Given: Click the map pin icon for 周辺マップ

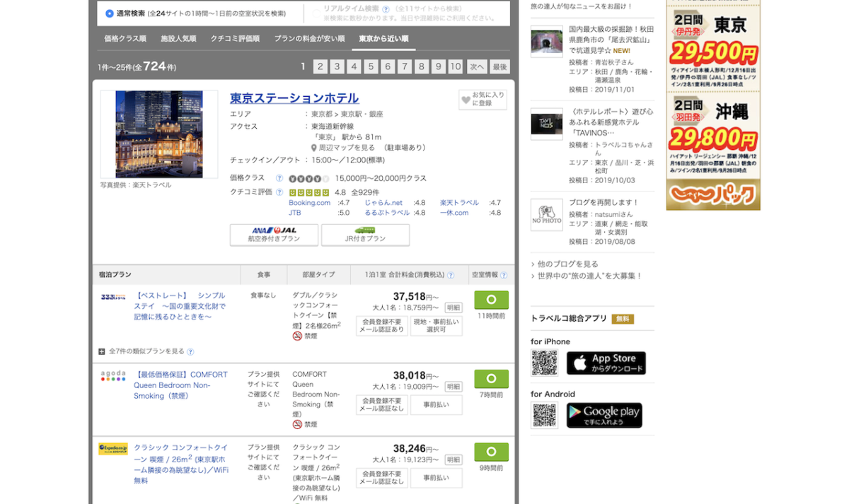Looking at the screenshot, I should tap(313, 148).
